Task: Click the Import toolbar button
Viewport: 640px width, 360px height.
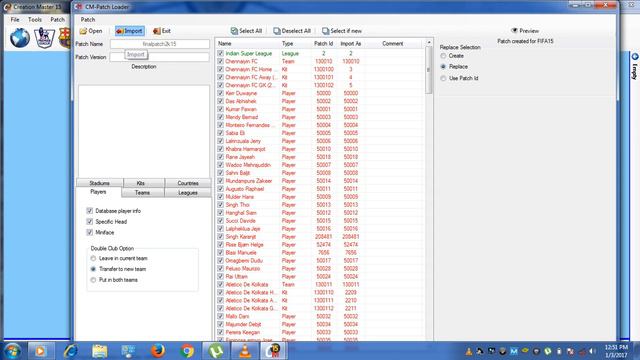Action: click(x=129, y=31)
